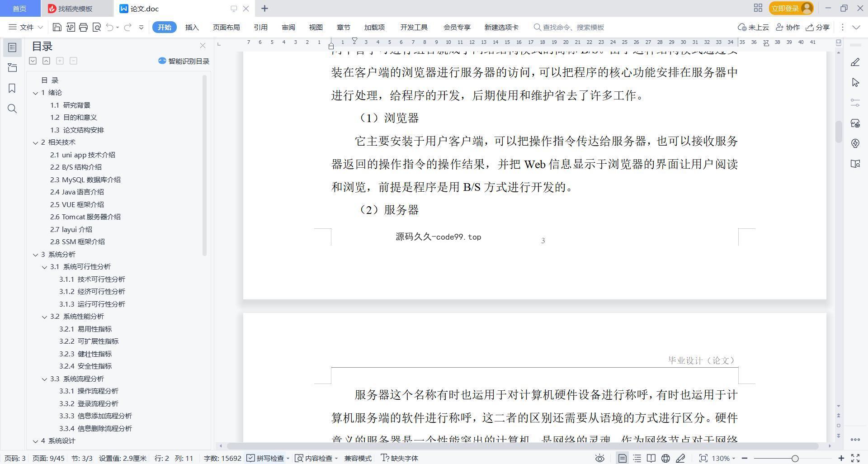This screenshot has height=464, width=868.
Task: Click the horizontal scrollbar at bottom
Action: 523,446
